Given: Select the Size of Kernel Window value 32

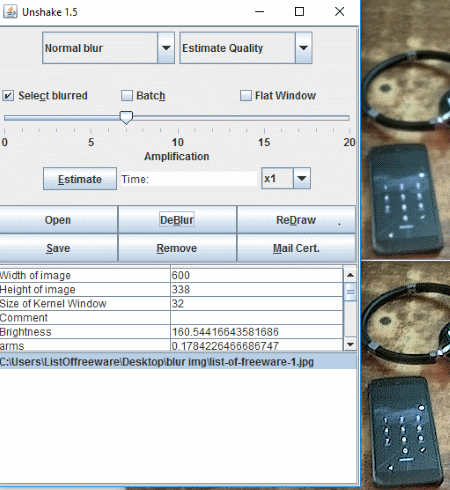Looking at the screenshot, I should [257, 304].
